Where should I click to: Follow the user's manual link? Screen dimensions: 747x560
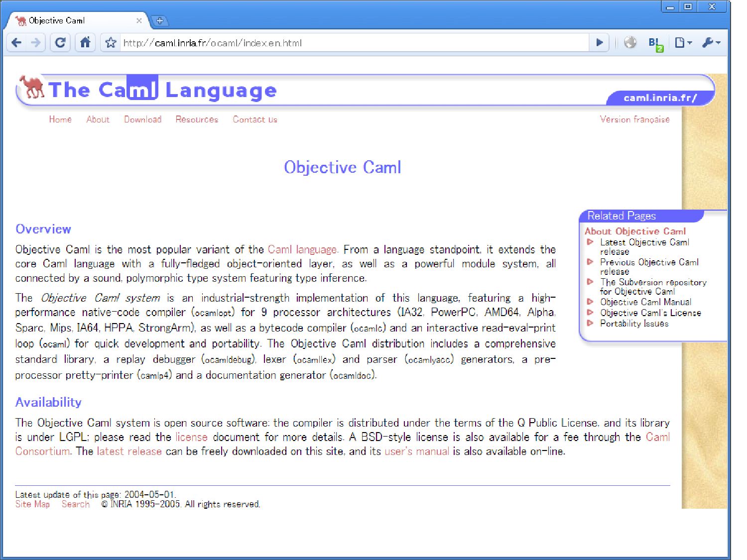click(x=416, y=451)
